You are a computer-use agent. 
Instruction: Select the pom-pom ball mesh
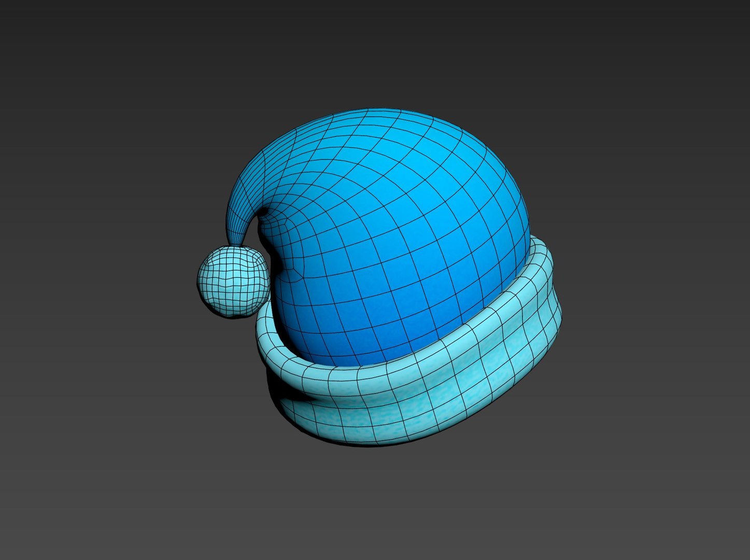click(233, 281)
